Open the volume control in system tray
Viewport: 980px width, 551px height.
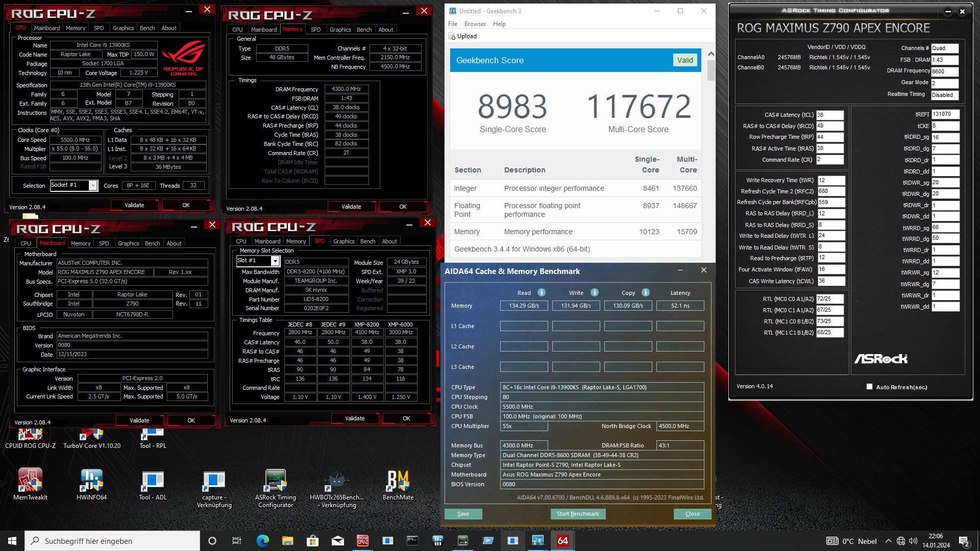click(x=913, y=541)
